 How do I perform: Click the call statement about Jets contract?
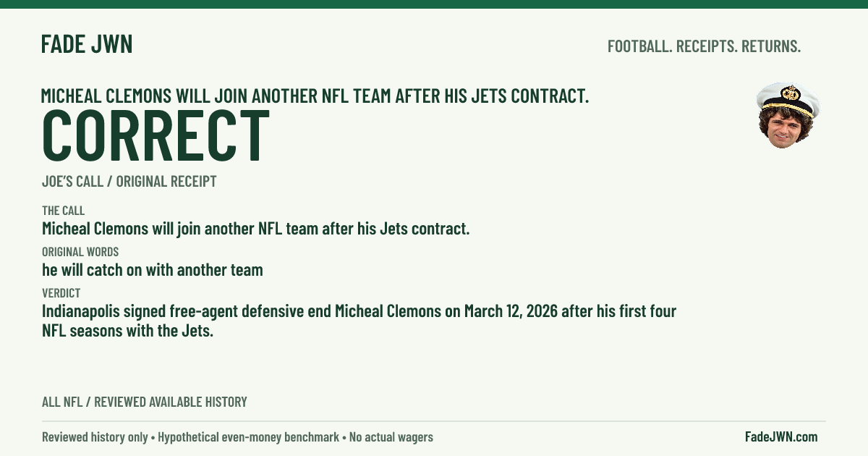point(255,229)
